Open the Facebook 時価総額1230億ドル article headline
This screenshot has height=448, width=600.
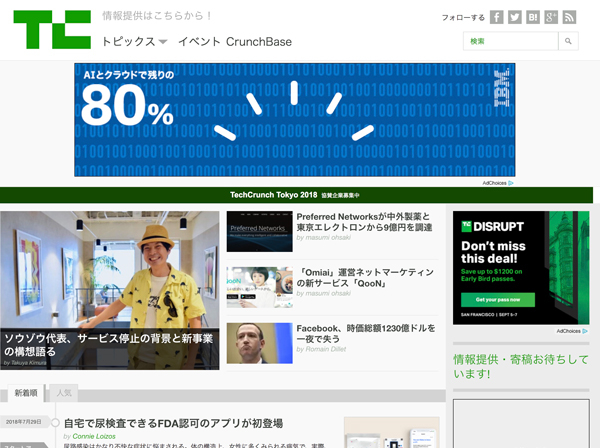tap(366, 334)
